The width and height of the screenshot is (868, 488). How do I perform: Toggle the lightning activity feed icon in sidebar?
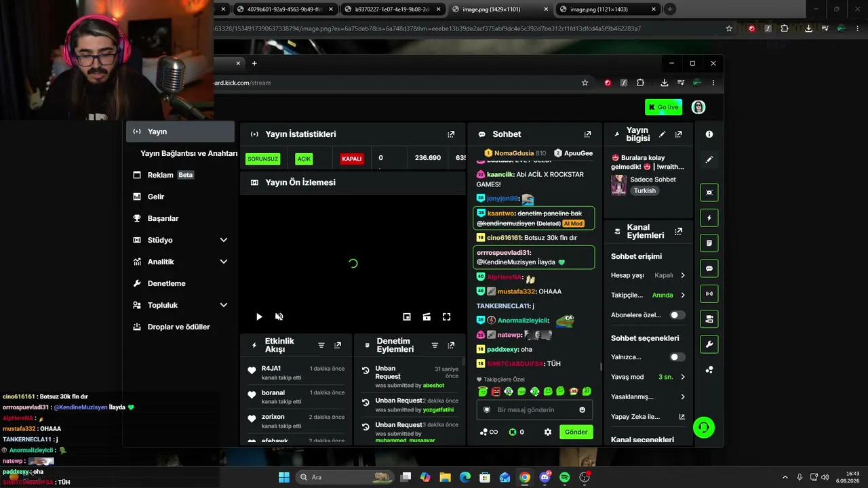709,218
